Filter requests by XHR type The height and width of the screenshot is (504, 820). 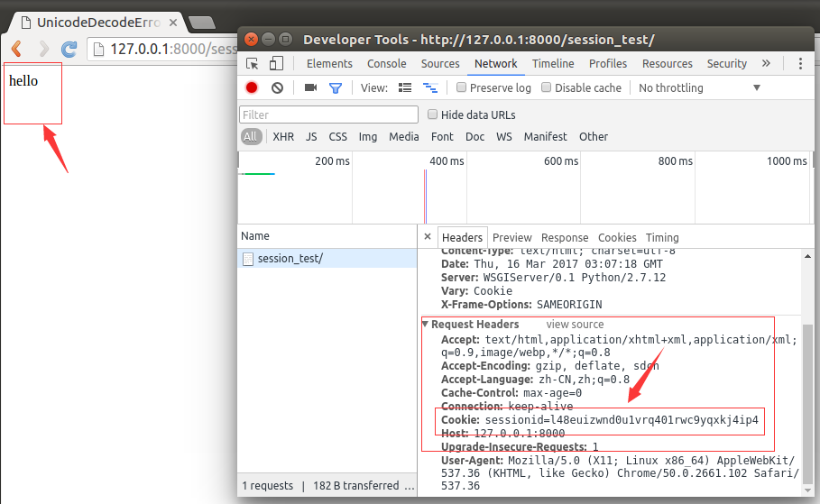283,137
